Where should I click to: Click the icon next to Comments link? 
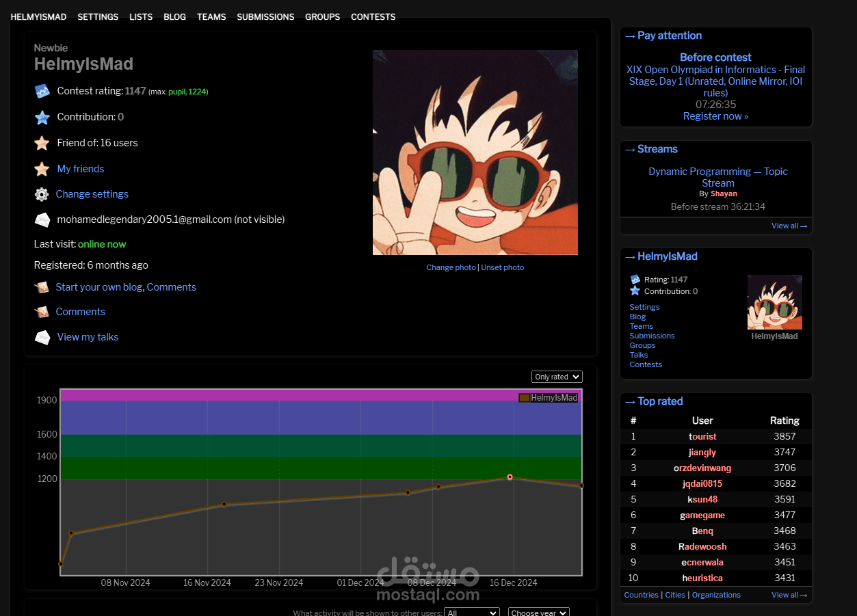pos(42,312)
